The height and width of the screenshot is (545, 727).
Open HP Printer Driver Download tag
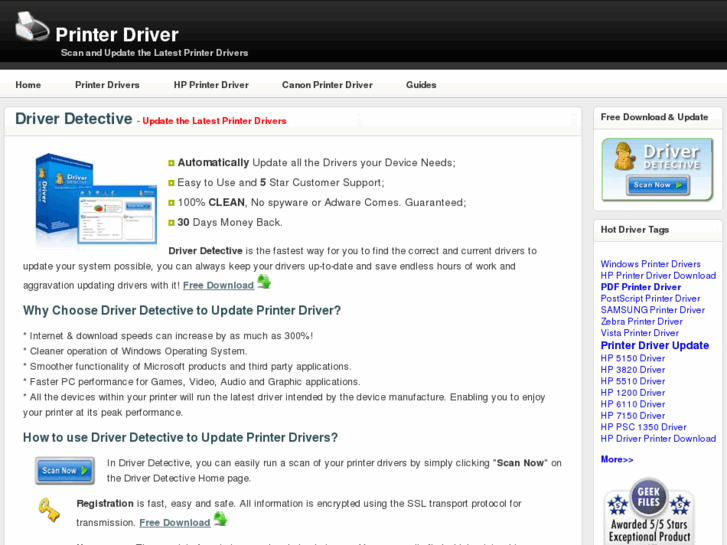coord(658,276)
